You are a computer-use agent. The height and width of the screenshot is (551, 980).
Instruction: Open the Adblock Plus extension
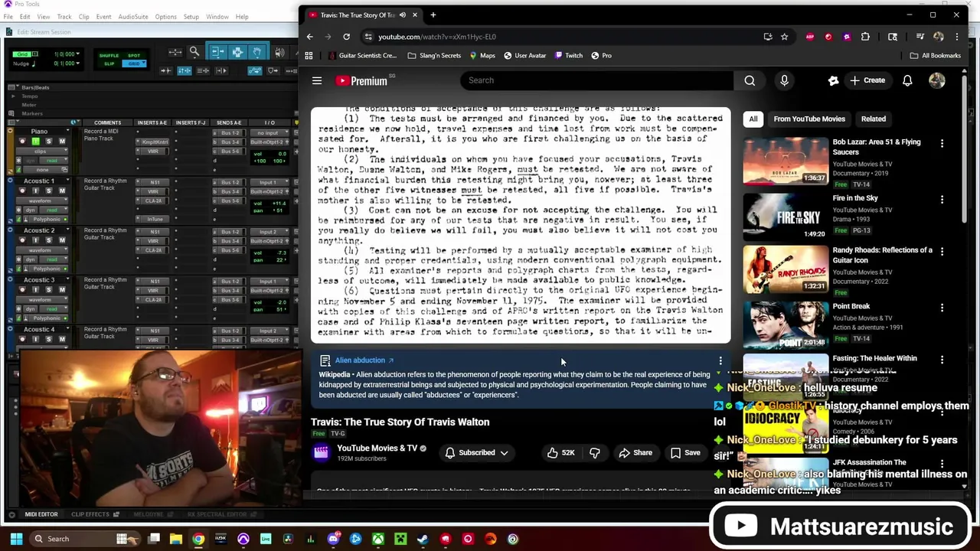point(810,37)
